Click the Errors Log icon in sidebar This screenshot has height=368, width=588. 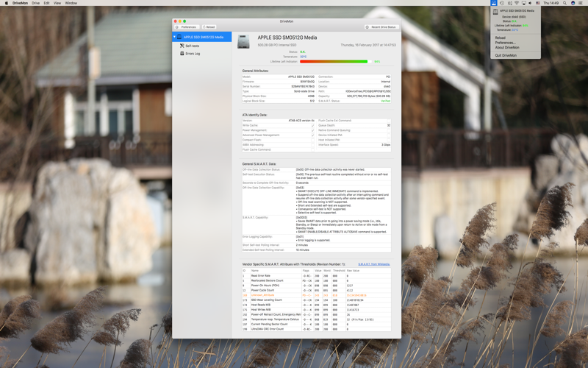pyautogui.click(x=182, y=53)
